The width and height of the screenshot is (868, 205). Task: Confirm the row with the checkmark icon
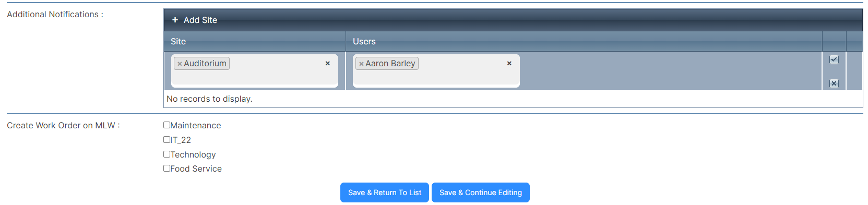pyautogui.click(x=834, y=59)
